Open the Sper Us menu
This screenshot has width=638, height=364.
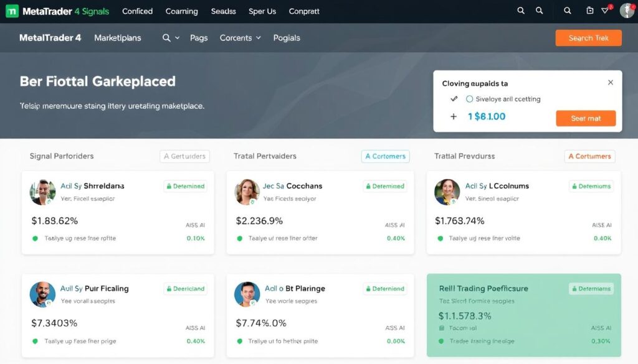tap(262, 11)
